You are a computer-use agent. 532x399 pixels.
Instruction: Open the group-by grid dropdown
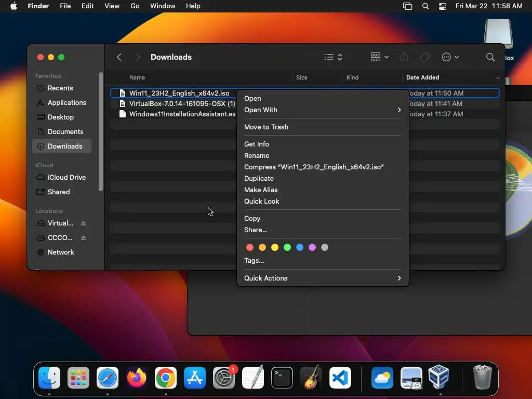[379, 57]
